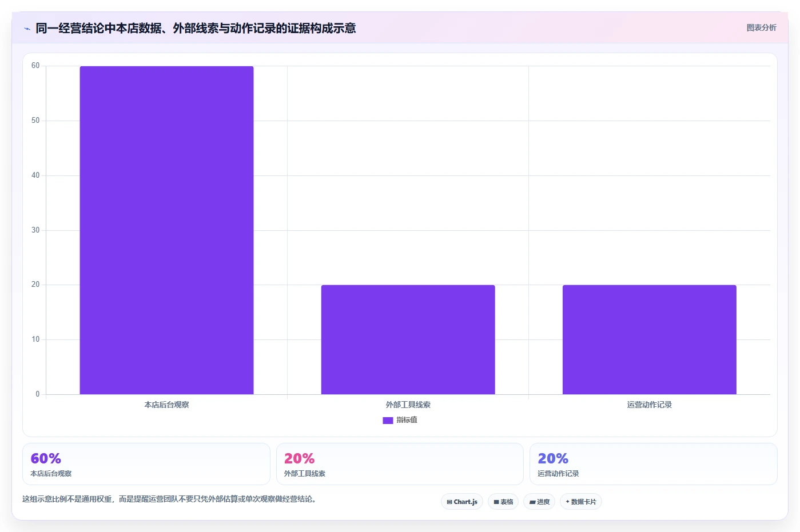Click the 本店后台观察 bar in the chart

pyautogui.click(x=166, y=230)
